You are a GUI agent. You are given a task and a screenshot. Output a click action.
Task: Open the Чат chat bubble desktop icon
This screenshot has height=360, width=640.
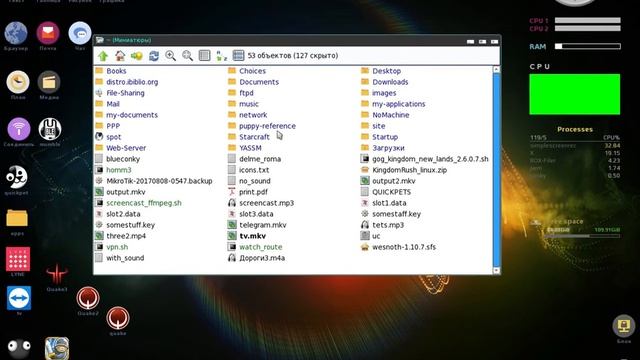[80, 33]
